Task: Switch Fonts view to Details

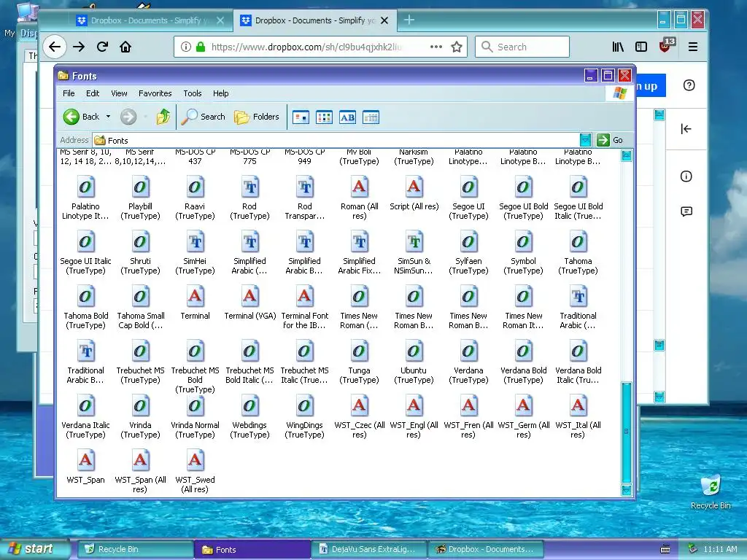Action: [371, 117]
